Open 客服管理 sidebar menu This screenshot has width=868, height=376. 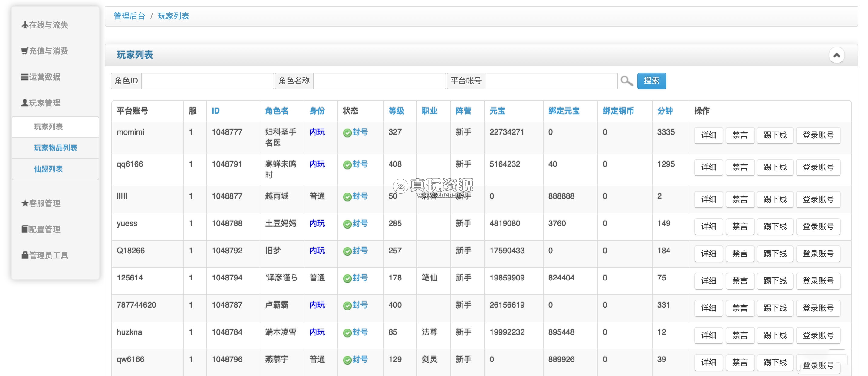click(41, 203)
